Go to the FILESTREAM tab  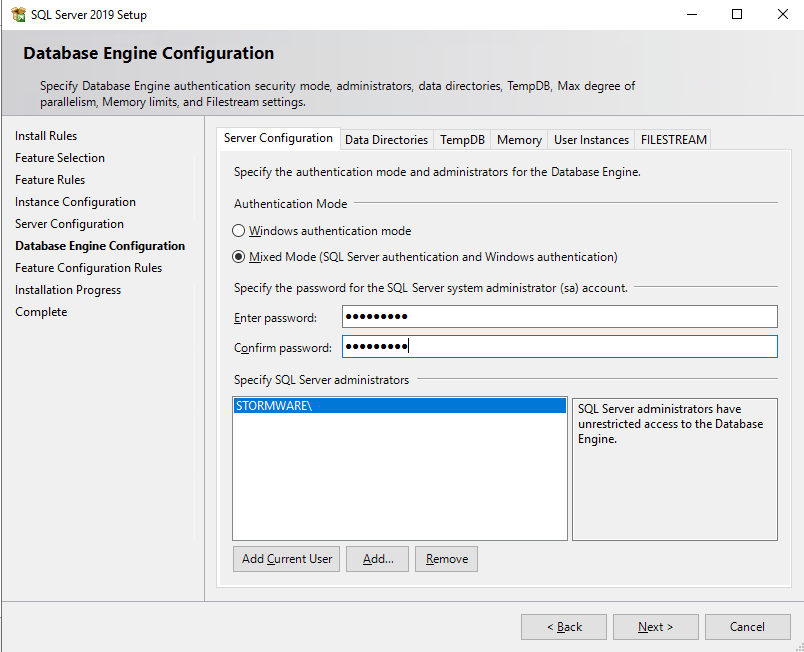(673, 140)
